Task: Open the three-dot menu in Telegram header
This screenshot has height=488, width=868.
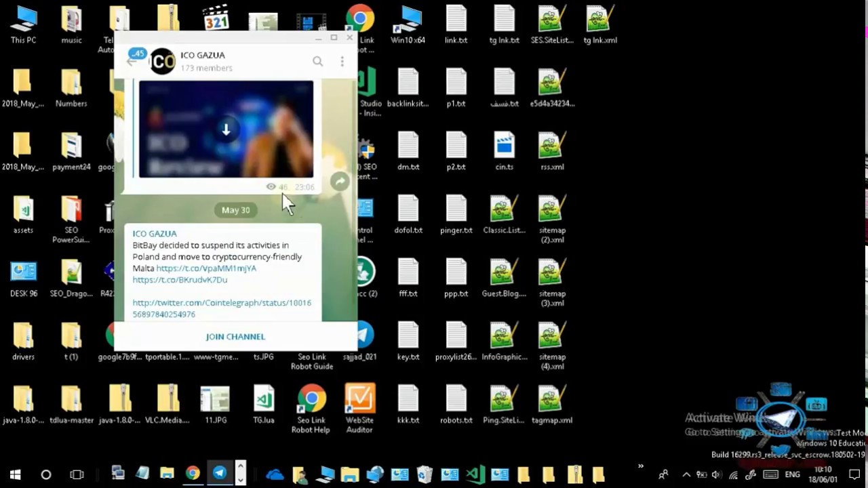Action: (x=342, y=61)
